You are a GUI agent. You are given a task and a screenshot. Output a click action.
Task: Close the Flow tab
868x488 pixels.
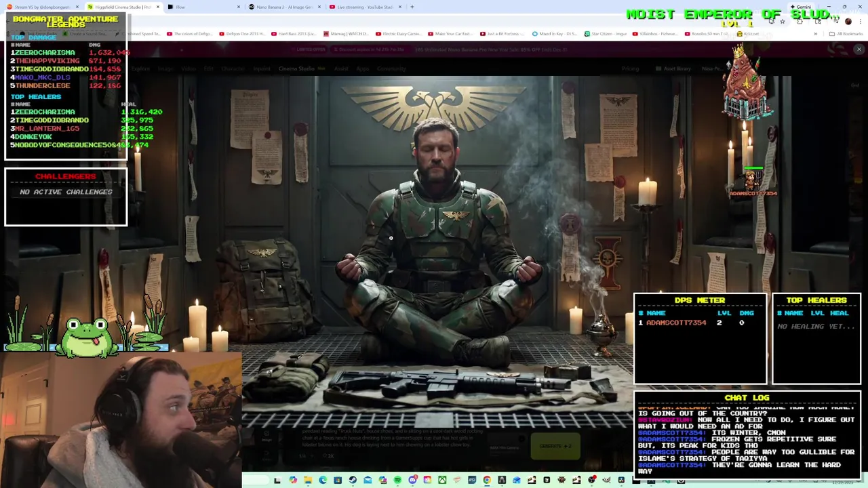(239, 7)
